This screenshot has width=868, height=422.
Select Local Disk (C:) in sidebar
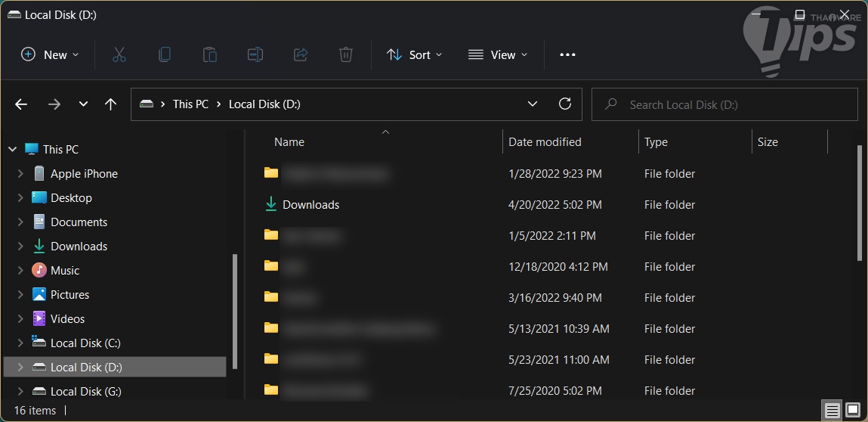point(85,343)
